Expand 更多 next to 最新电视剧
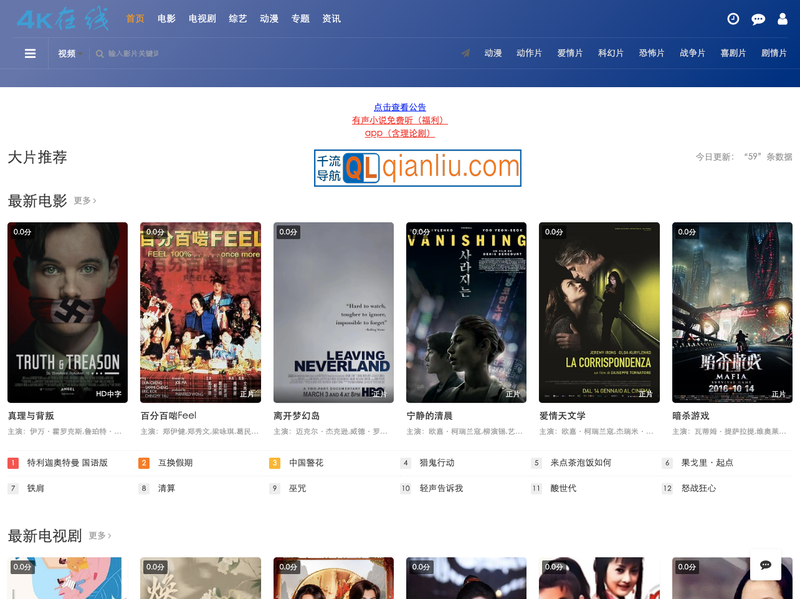The height and width of the screenshot is (599, 800). coord(99,536)
